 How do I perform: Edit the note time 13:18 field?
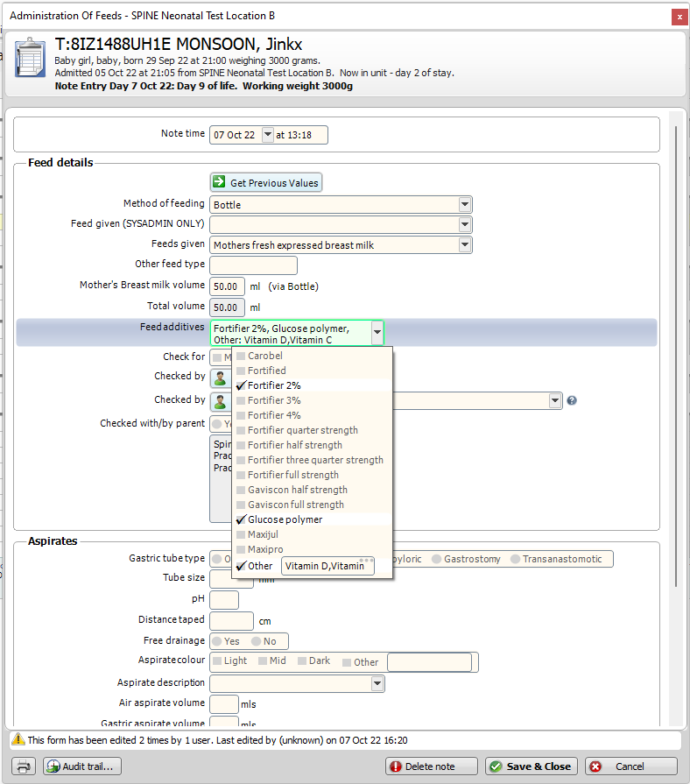point(299,135)
